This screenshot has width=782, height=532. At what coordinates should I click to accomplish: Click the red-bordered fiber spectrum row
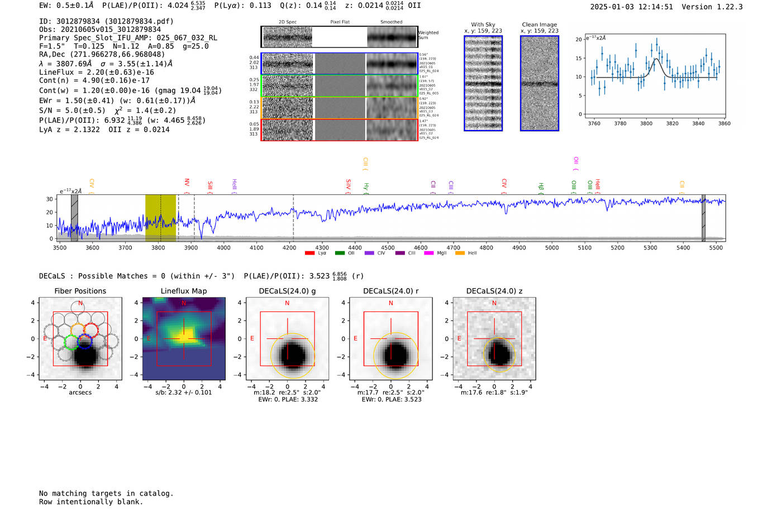click(339, 130)
